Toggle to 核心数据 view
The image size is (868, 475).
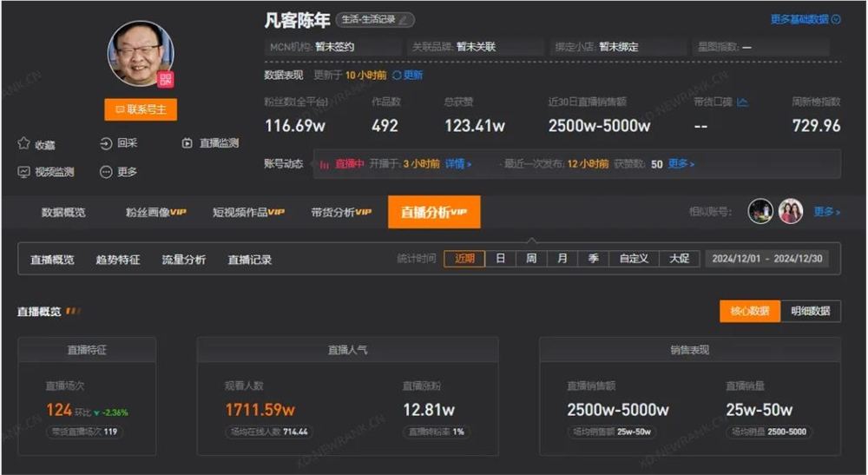750,311
